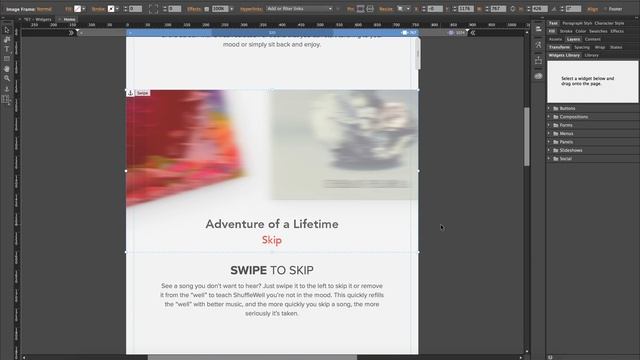Open the Wrap panel tab
This screenshot has width=640, height=360.
click(x=600, y=47)
